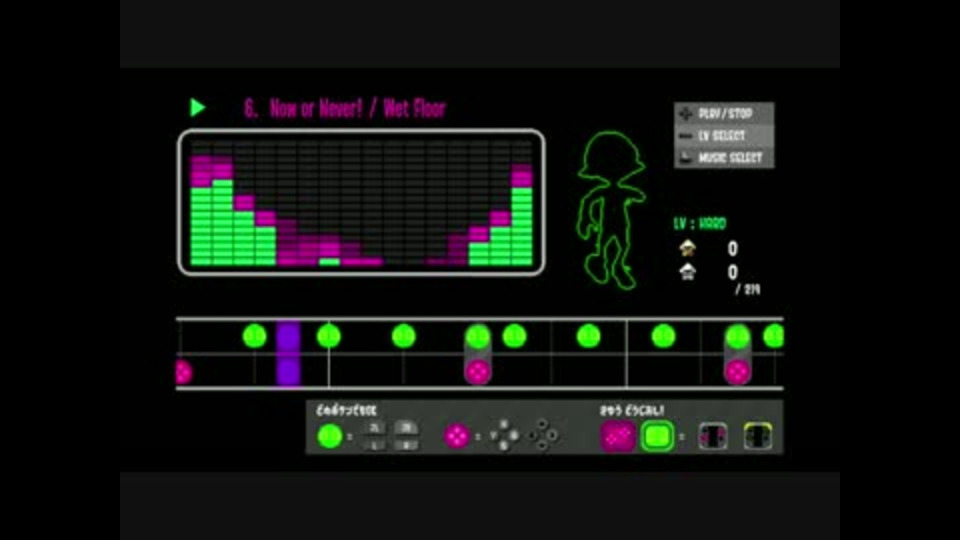Choose the PLAY/STOP menu entry

click(724, 114)
